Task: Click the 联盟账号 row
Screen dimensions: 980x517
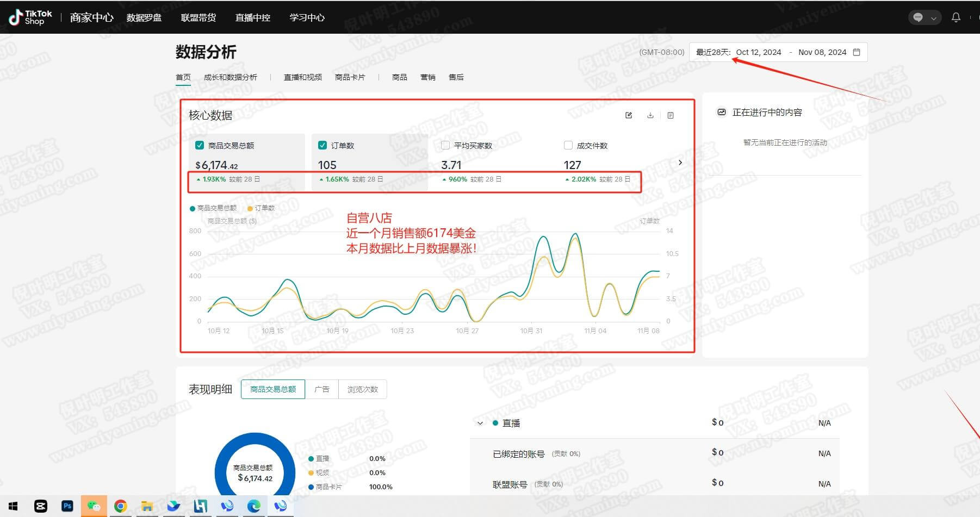Action: point(655,483)
